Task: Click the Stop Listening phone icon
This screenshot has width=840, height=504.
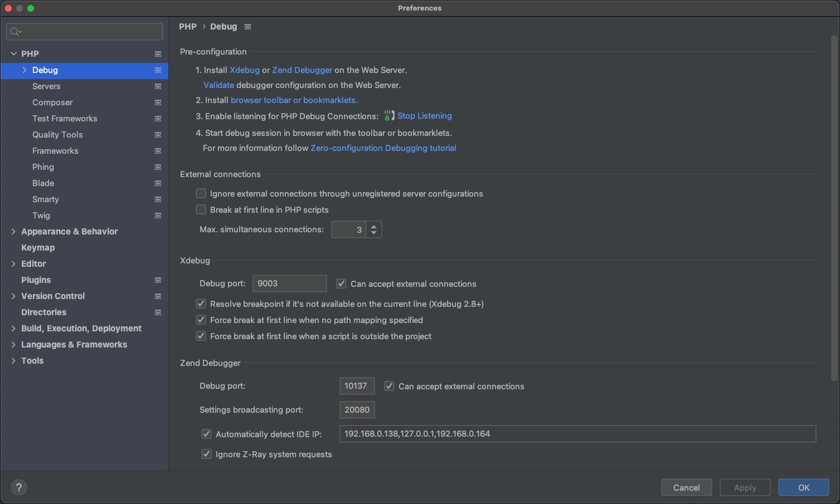Action: coord(389,116)
